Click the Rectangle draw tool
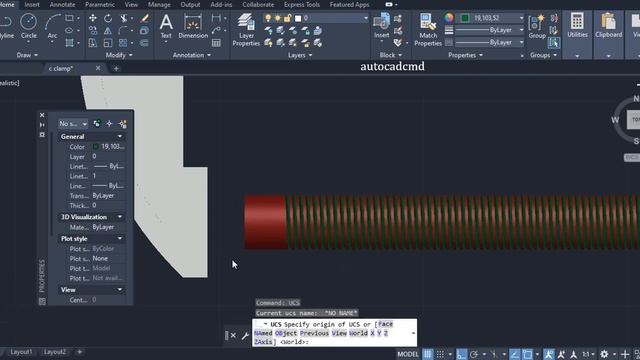This screenshot has width=640, height=360. [x=69, y=18]
